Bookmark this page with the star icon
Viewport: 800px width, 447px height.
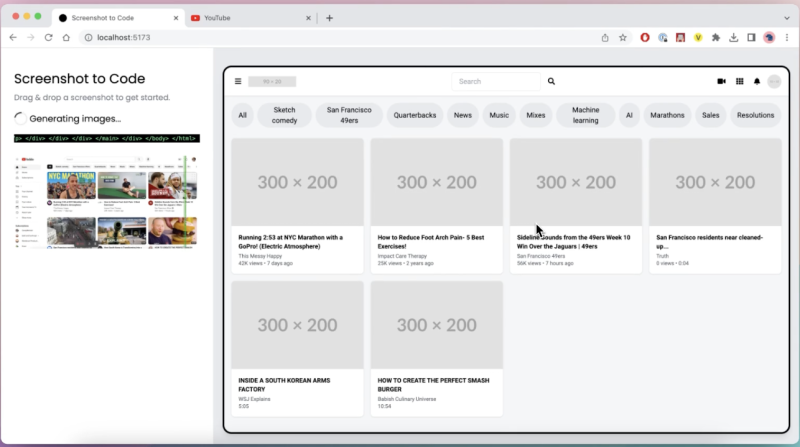point(622,37)
